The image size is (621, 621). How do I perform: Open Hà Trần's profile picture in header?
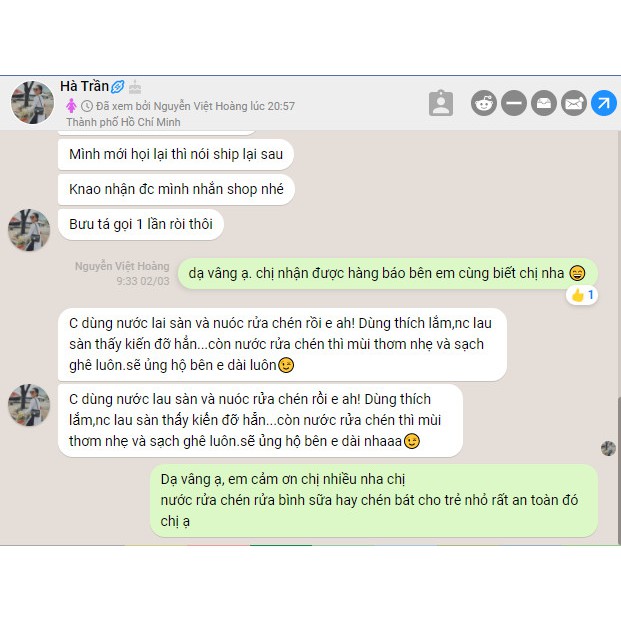[x=32, y=102]
